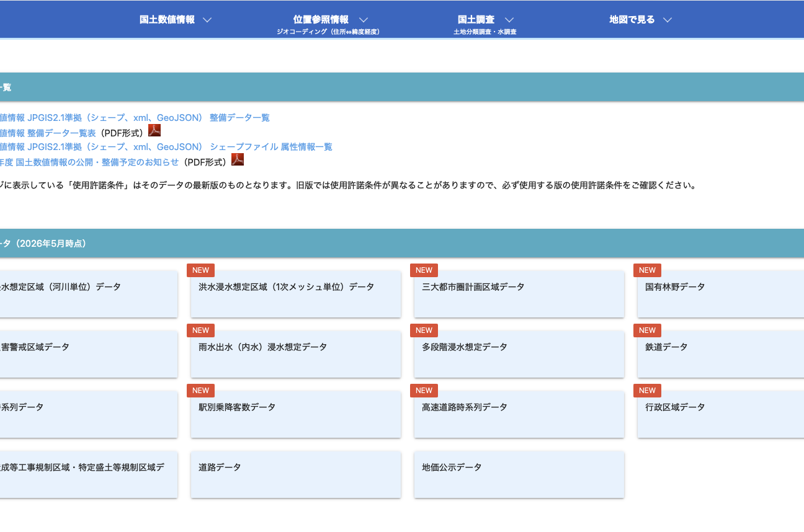Click NEW badge on 雨水出水 card
Screen dimensions: 804x532
(200, 330)
